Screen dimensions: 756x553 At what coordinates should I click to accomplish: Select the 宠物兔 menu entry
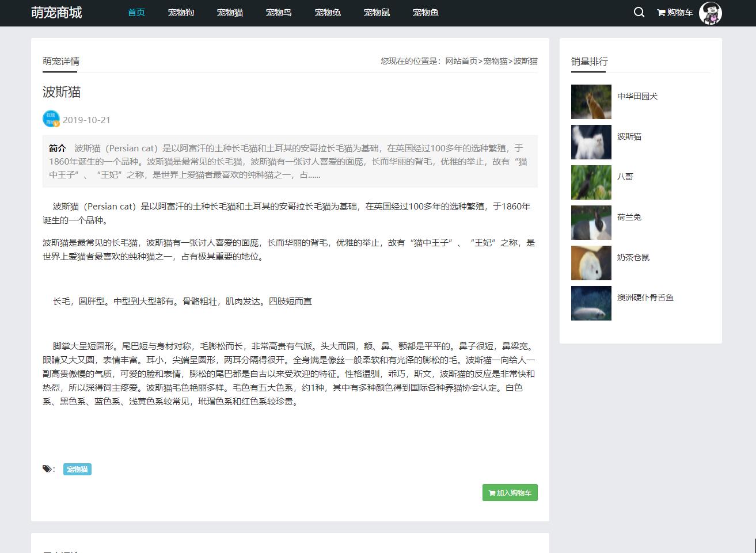pos(328,12)
